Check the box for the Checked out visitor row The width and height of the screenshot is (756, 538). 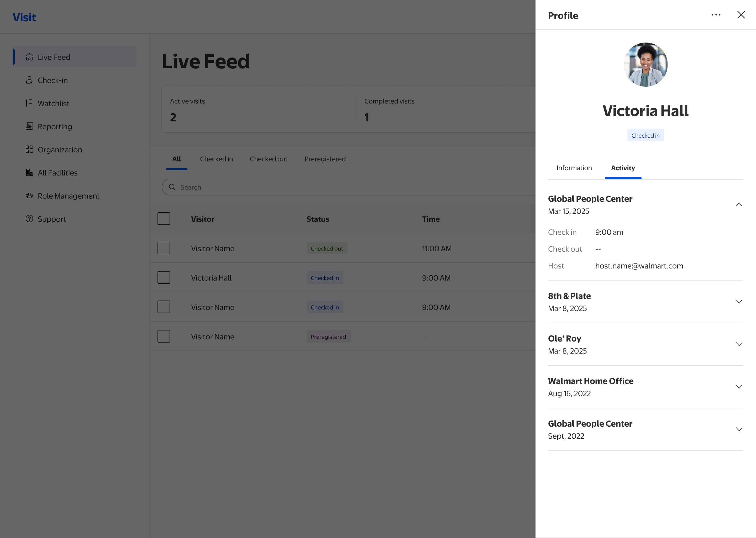point(164,248)
